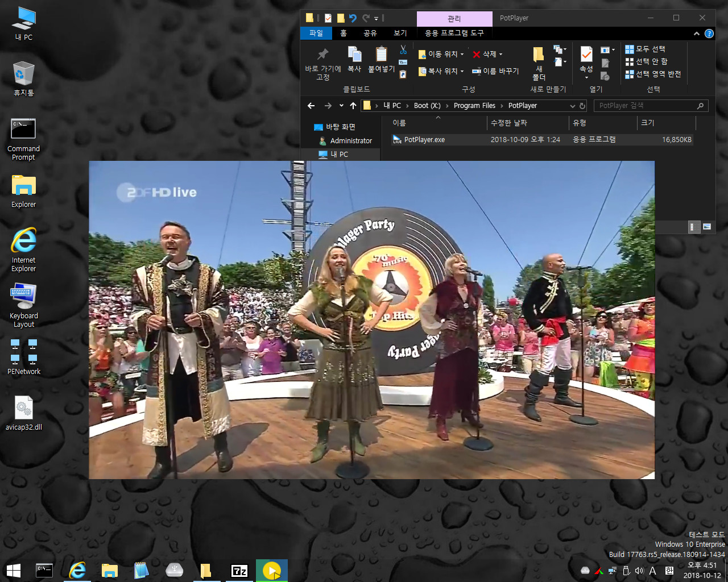
Task: Open the Notepad icon on the taskbar
Action: click(x=141, y=571)
